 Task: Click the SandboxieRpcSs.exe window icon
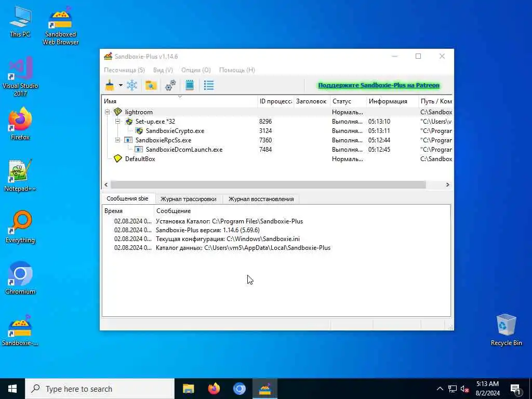pos(128,140)
